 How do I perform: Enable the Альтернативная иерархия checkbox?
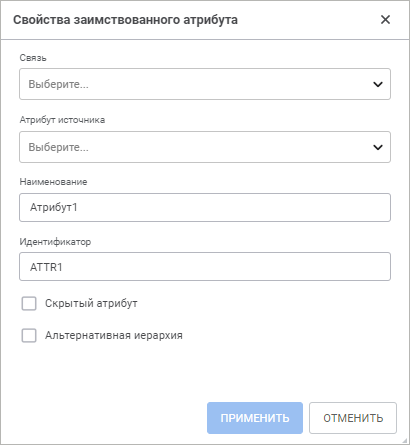pos(29,335)
